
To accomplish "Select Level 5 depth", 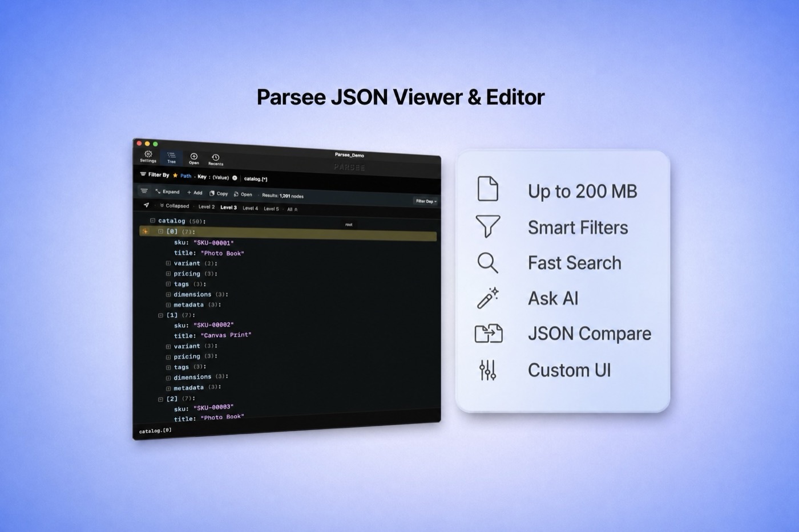I will pos(271,209).
